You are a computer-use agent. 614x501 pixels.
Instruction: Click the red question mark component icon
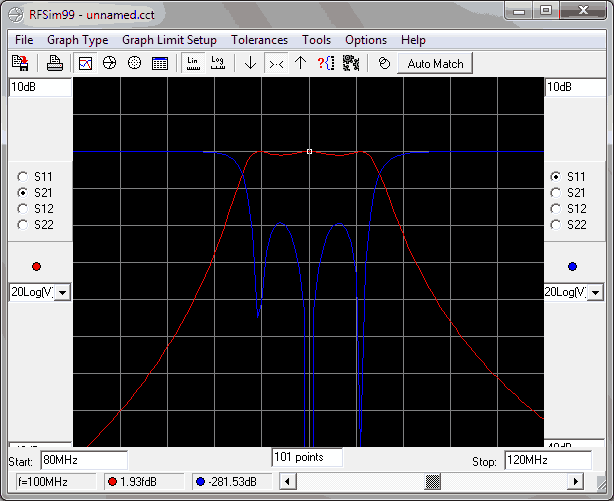click(x=326, y=63)
